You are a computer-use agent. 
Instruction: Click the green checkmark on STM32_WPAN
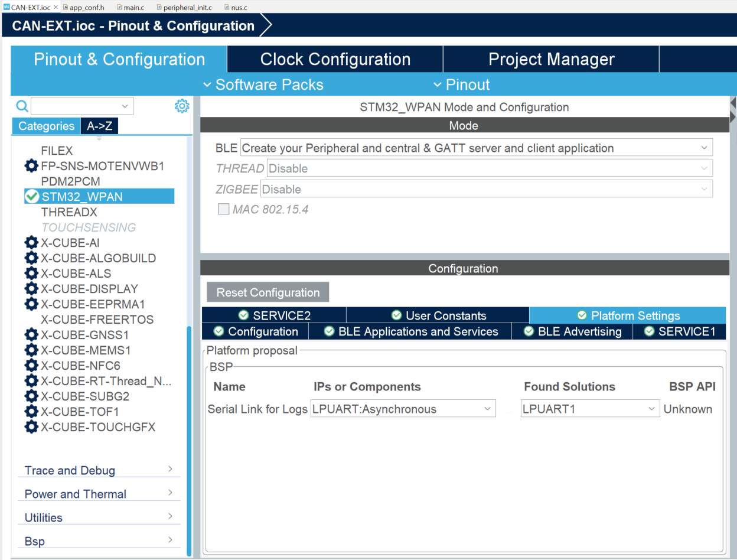tap(32, 196)
